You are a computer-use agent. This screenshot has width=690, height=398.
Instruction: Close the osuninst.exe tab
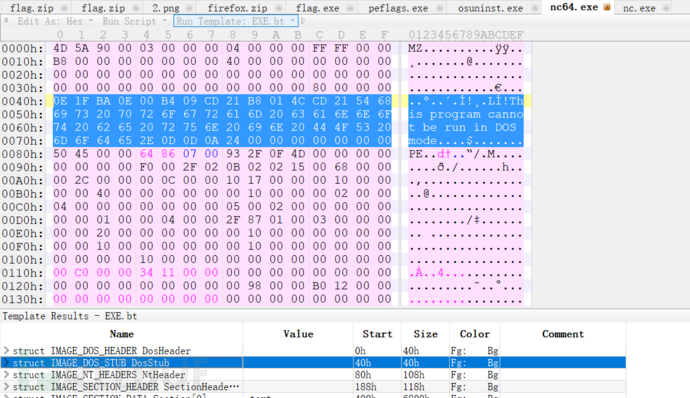[534, 8]
